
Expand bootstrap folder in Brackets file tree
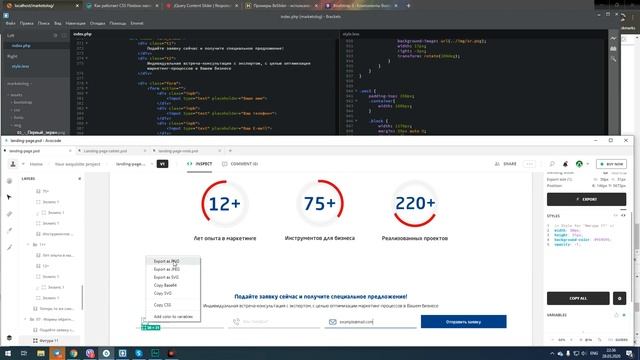point(22,102)
